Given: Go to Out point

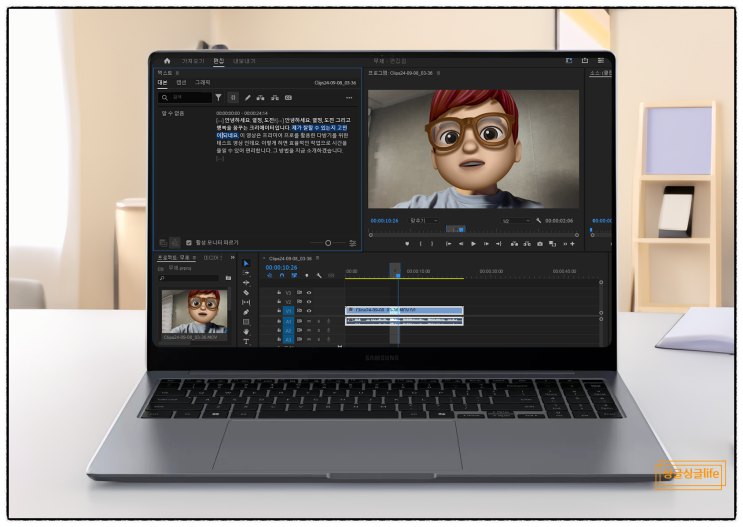Looking at the screenshot, I should tap(498, 244).
